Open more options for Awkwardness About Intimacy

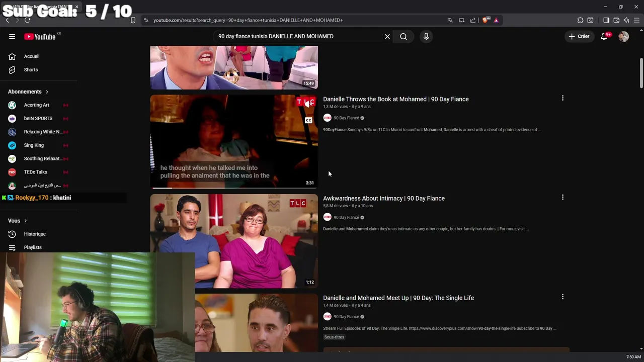(x=562, y=198)
